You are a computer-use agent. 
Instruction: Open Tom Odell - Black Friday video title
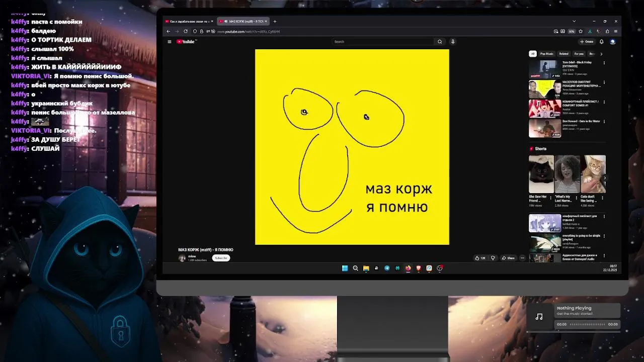pos(577,64)
